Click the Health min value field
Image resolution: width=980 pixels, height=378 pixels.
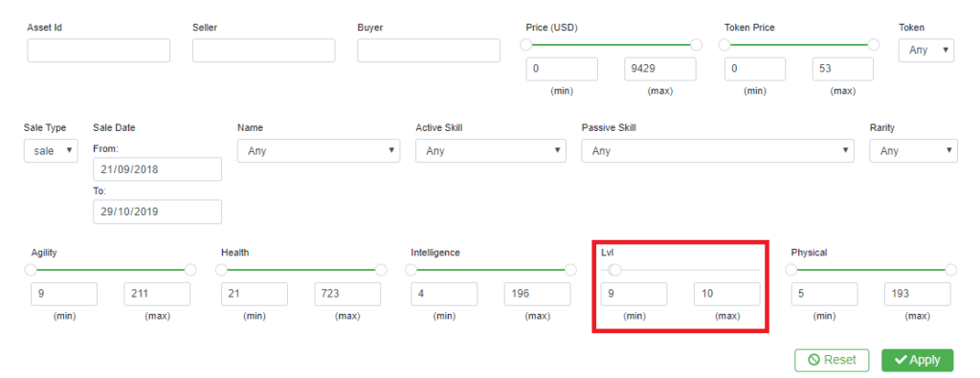tap(255, 294)
